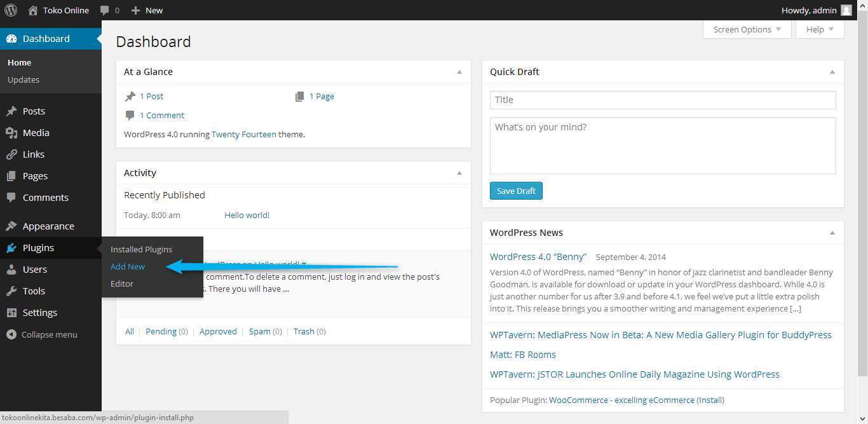Click the Media icon in sidebar
Screen dimensions: 868x424
coord(11,133)
